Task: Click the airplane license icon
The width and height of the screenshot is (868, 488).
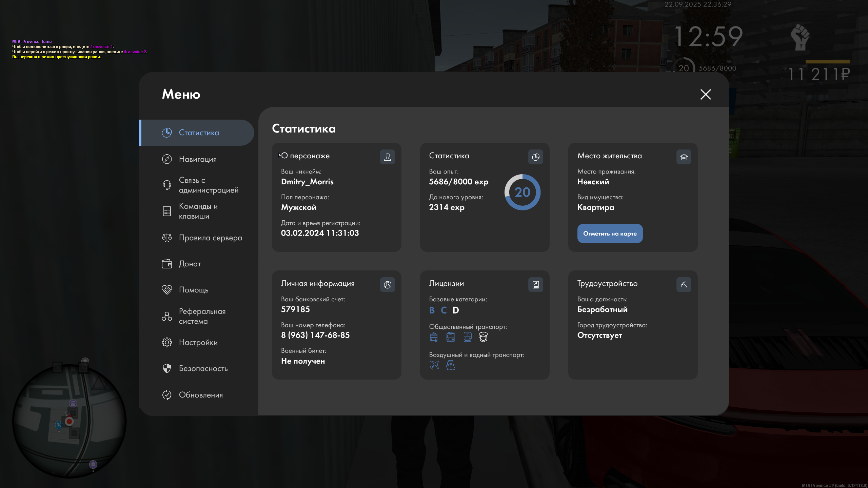Action: click(434, 365)
